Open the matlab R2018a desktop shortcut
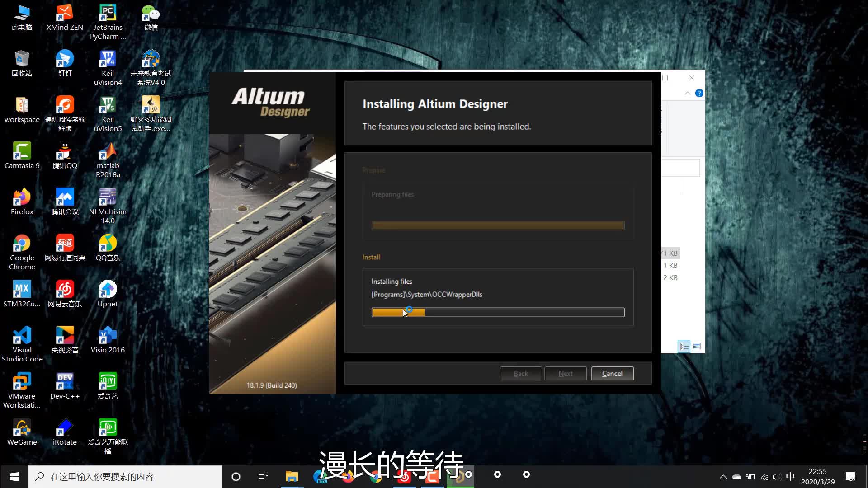The image size is (868, 488). click(x=108, y=160)
